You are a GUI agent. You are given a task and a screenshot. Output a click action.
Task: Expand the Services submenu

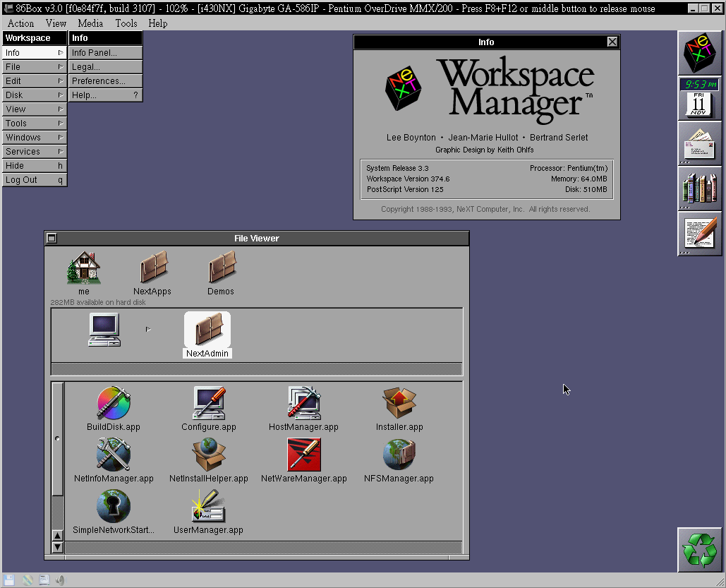tap(35, 152)
